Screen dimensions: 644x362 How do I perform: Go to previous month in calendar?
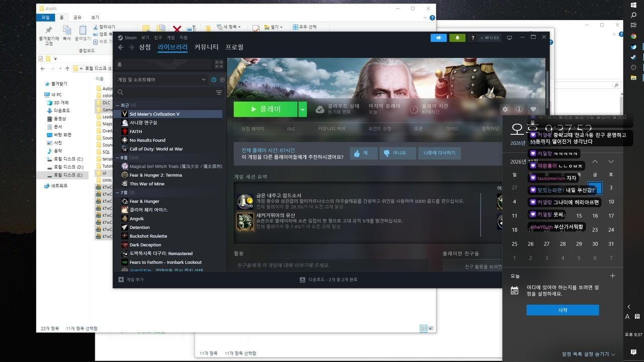[595, 162]
